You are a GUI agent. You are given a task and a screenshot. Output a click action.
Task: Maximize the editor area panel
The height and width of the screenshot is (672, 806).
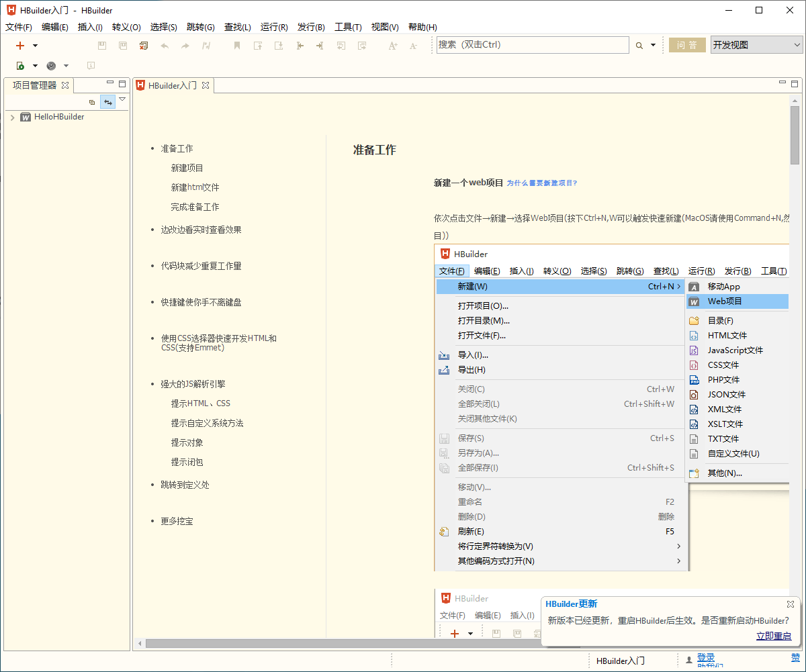tap(795, 83)
